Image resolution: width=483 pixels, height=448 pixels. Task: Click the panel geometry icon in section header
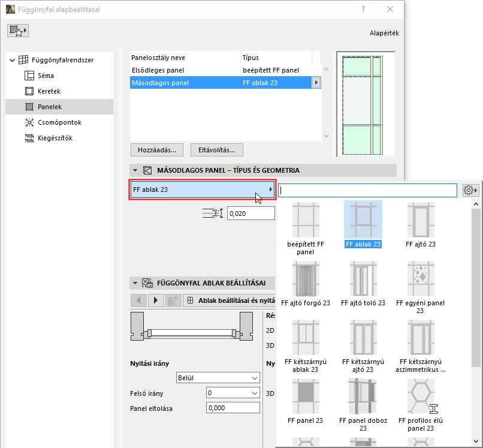(x=147, y=170)
